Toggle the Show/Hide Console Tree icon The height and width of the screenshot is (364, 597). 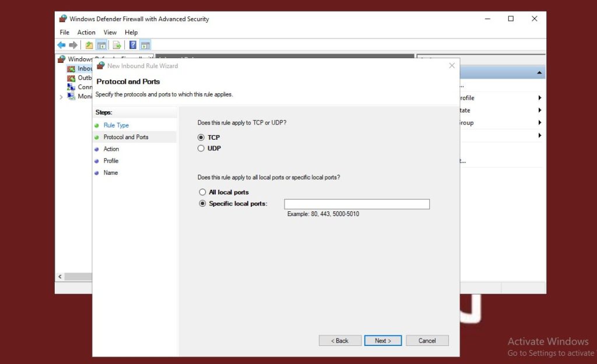tap(101, 45)
